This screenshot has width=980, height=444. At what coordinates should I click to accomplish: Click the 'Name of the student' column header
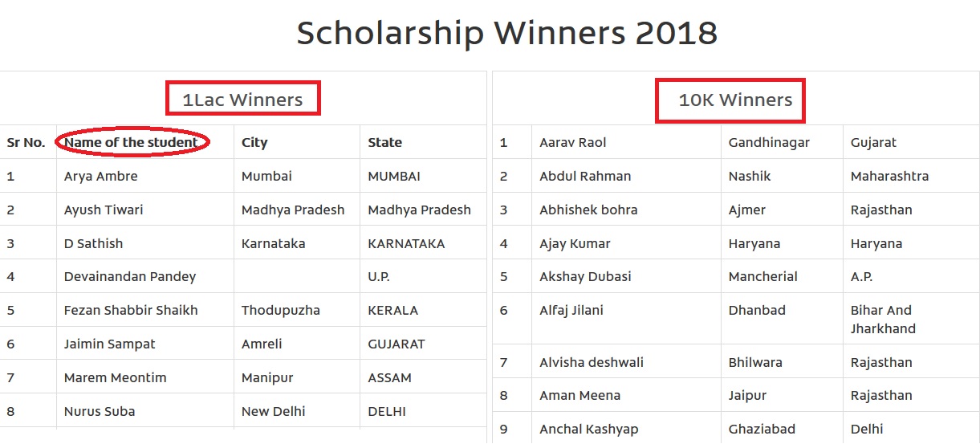(x=132, y=143)
